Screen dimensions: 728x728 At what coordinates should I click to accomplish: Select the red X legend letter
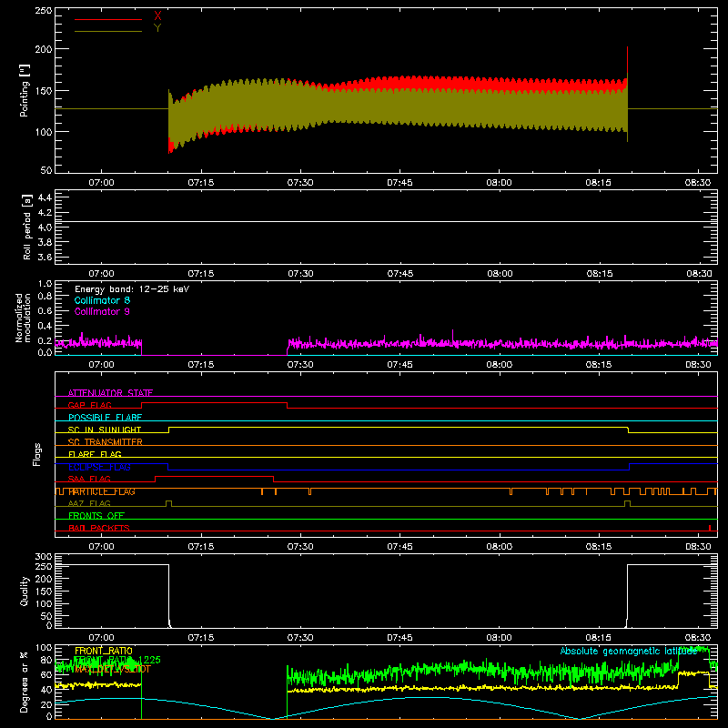coord(157,16)
